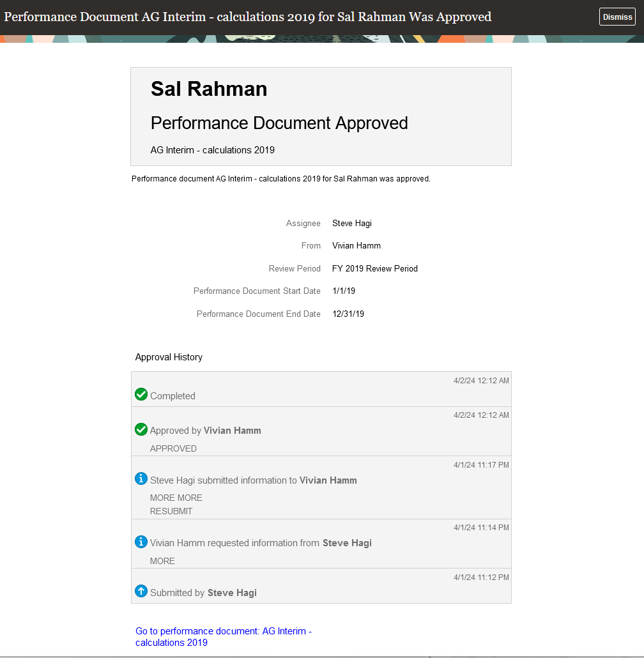Click Vivian Hamm requested information from Steve Hagi
The width and height of the screenshot is (644, 658).
pyautogui.click(x=261, y=543)
